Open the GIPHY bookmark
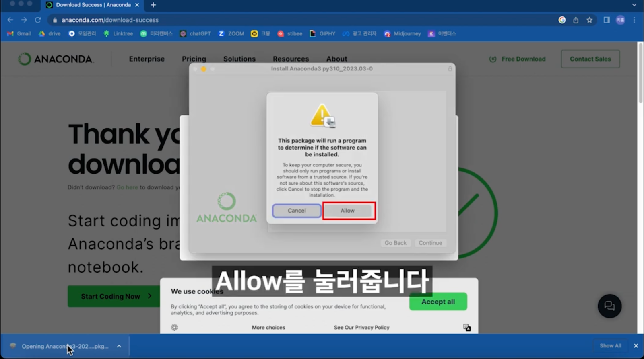The height and width of the screenshot is (359, 644). coord(322,34)
